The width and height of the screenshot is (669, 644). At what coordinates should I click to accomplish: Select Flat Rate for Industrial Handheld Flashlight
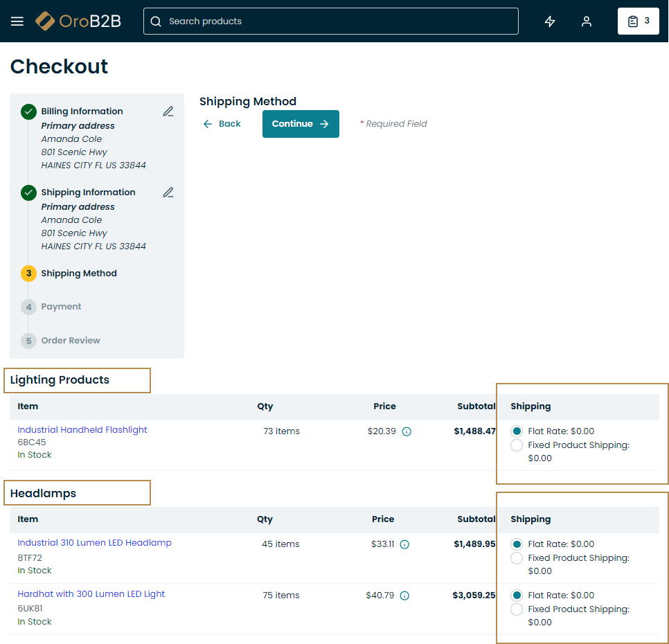(517, 431)
